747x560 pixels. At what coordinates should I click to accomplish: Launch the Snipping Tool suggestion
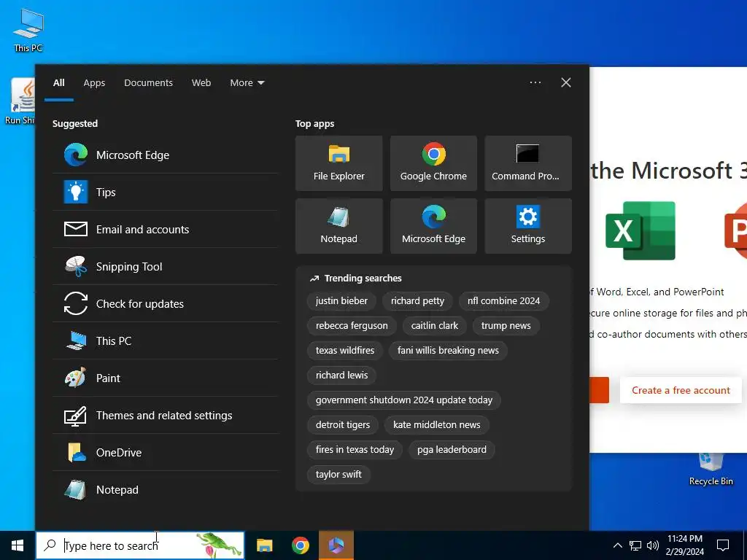[x=165, y=267]
